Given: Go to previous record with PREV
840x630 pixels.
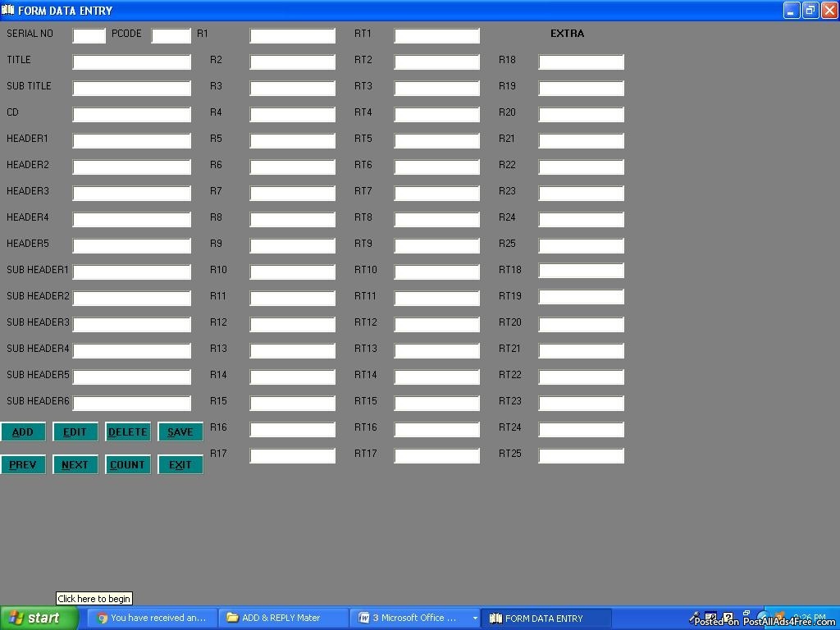Looking at the screenshot, I should 23,465.
